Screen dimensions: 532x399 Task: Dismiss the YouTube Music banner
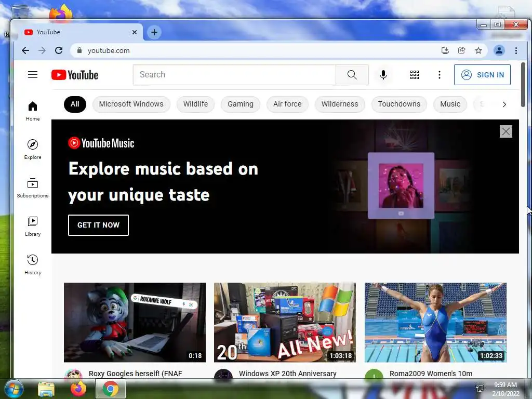(506, 131)
